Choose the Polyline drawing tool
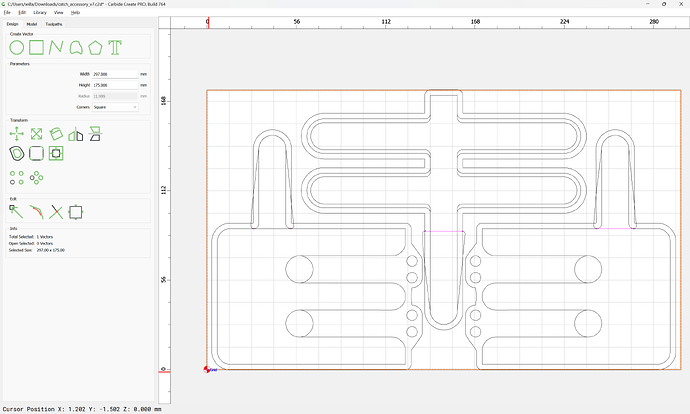The height and width of the screenshot is (414, 690). pos(56,48)
